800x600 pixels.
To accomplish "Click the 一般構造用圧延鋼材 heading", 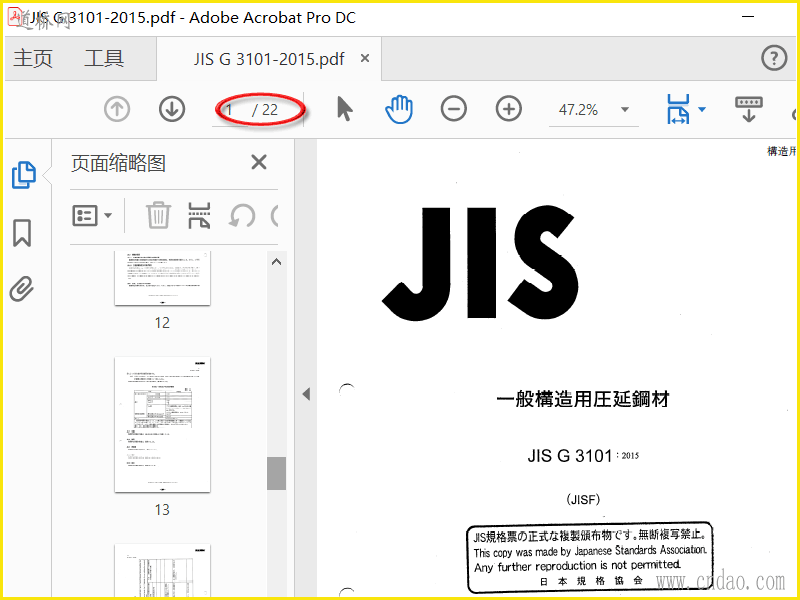I will click(583, 399).
